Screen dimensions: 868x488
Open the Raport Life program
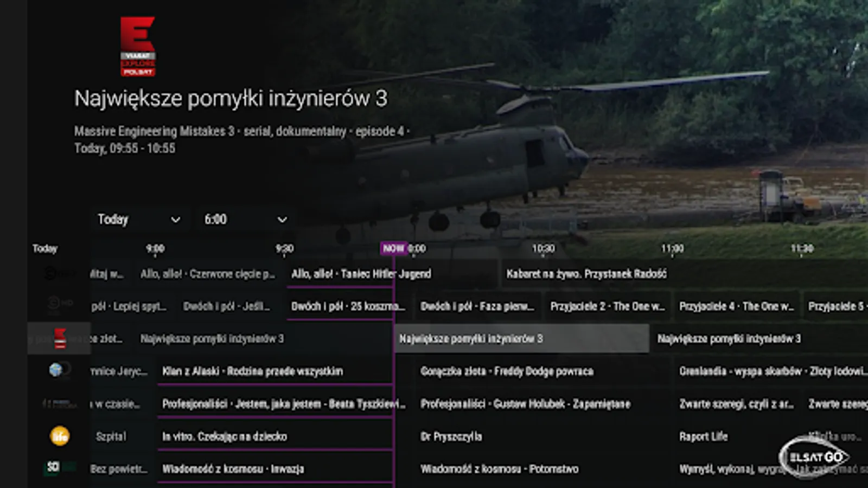tap(737, 436)
